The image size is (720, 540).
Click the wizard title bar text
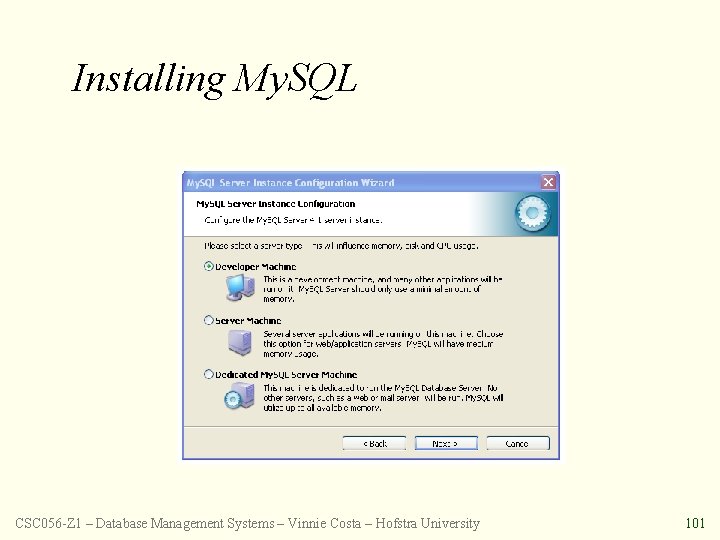[290, 183]
